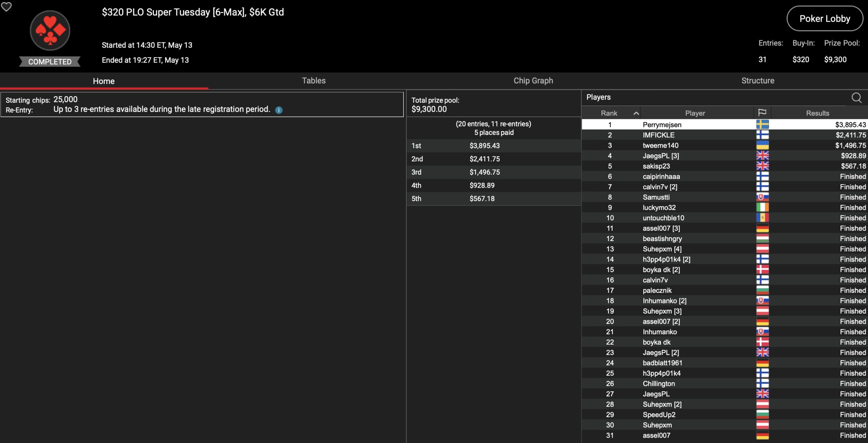This screenshot has height=443, width=868.
Task: Click tweeme140's Ukraine flag icon
Action: [762, 145]
